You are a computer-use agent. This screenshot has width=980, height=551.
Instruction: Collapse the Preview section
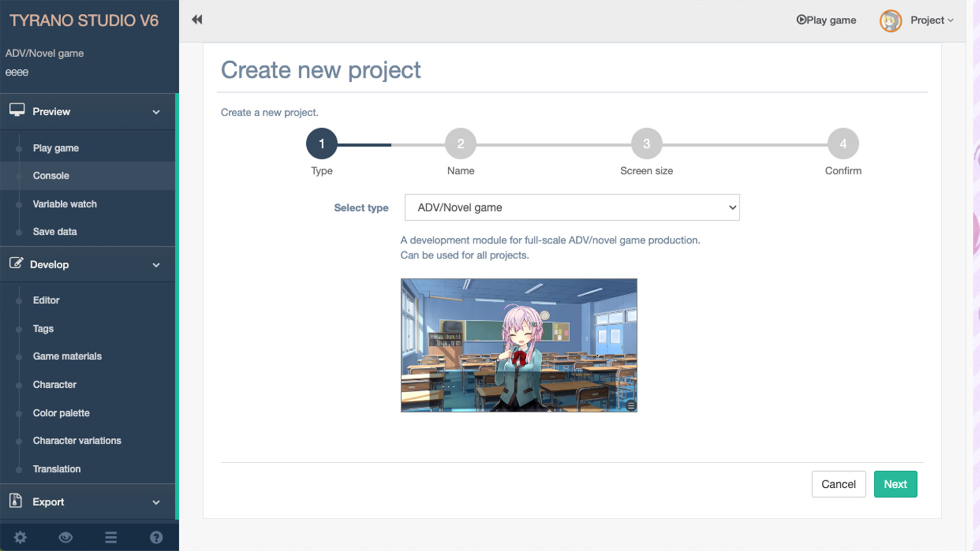156,112
